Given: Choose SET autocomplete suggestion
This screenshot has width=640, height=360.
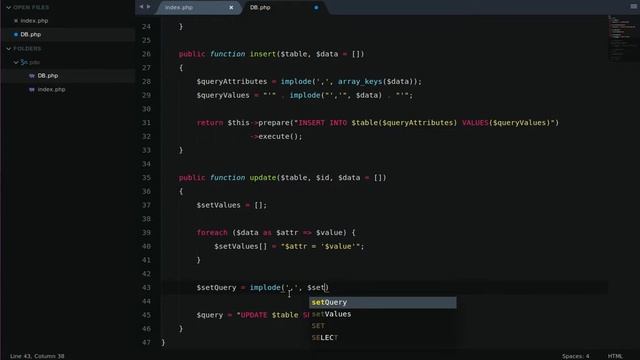Looking at the screenshot, I should tap(382, 326).
